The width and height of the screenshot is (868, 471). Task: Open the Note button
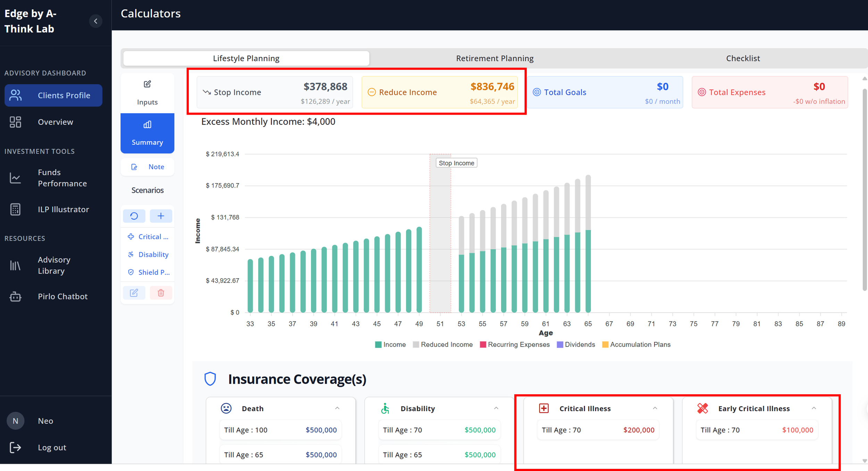pyautogui.click(x=147, y=167)
